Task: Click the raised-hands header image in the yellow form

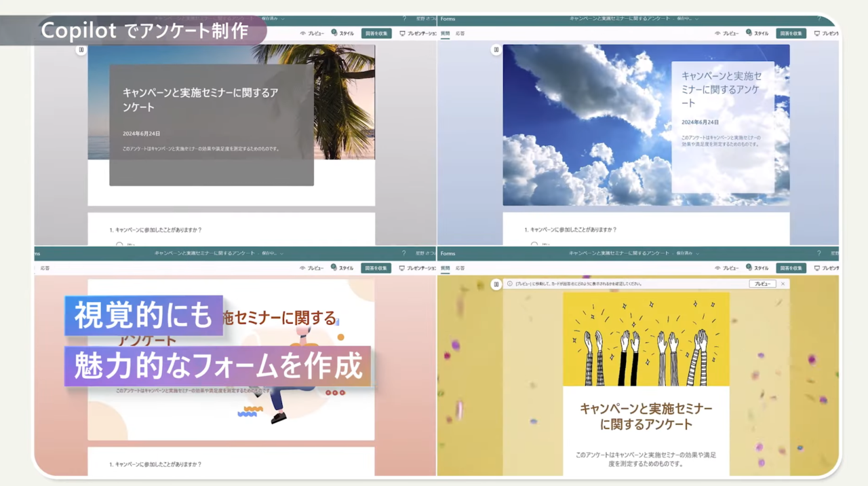Action: click(646, 339)
